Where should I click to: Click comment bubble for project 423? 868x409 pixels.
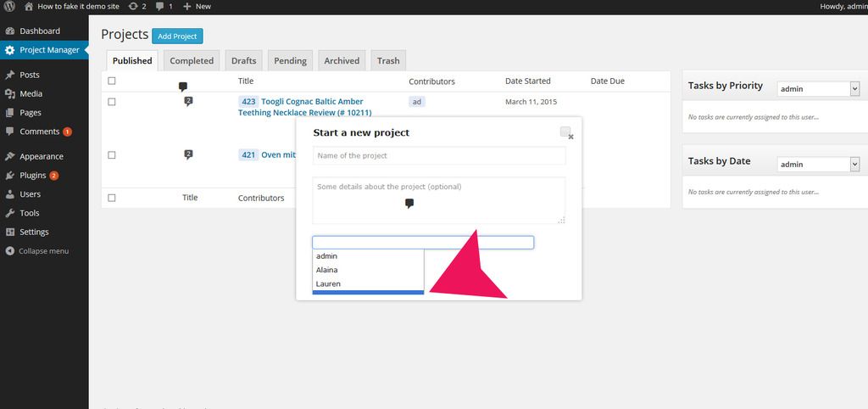[188, 102]
